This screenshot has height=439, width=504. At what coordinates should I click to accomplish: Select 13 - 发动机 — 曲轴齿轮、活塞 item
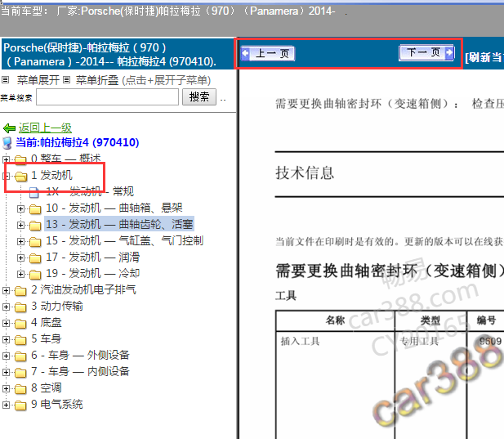point(119,224)
